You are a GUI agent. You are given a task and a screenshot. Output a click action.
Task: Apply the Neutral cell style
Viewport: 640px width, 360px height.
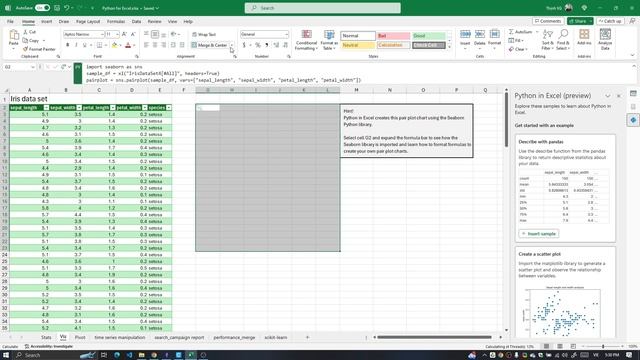pos(358,45)
